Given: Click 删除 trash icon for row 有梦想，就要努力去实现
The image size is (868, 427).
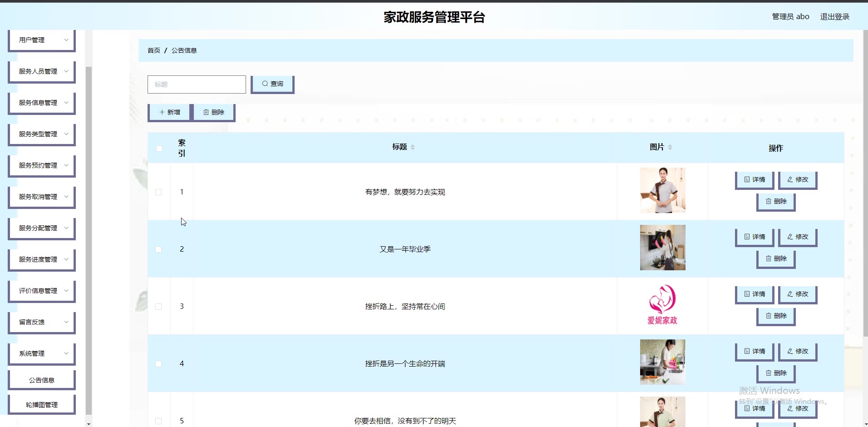Looking at the screenshot, I should [769, 201].
